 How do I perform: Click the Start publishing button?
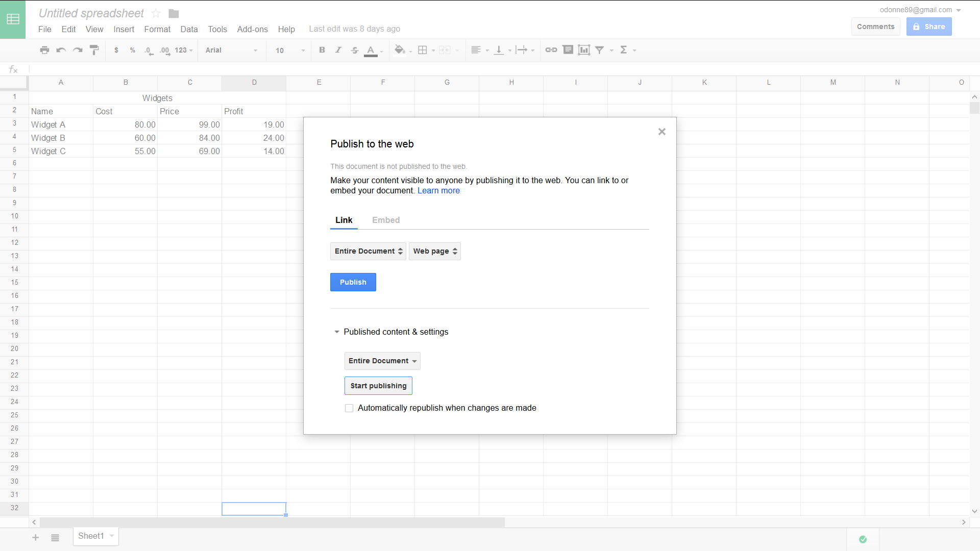(x=378, y=386)
